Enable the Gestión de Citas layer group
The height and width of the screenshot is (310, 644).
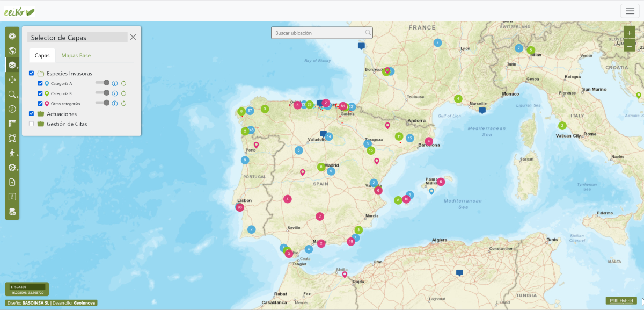pos(32,124)
